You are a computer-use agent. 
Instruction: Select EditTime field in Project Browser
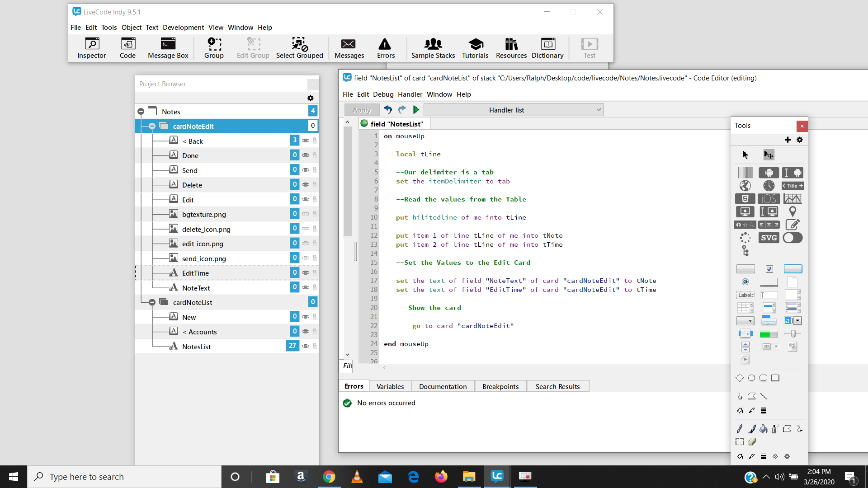(x=195, y=273)
